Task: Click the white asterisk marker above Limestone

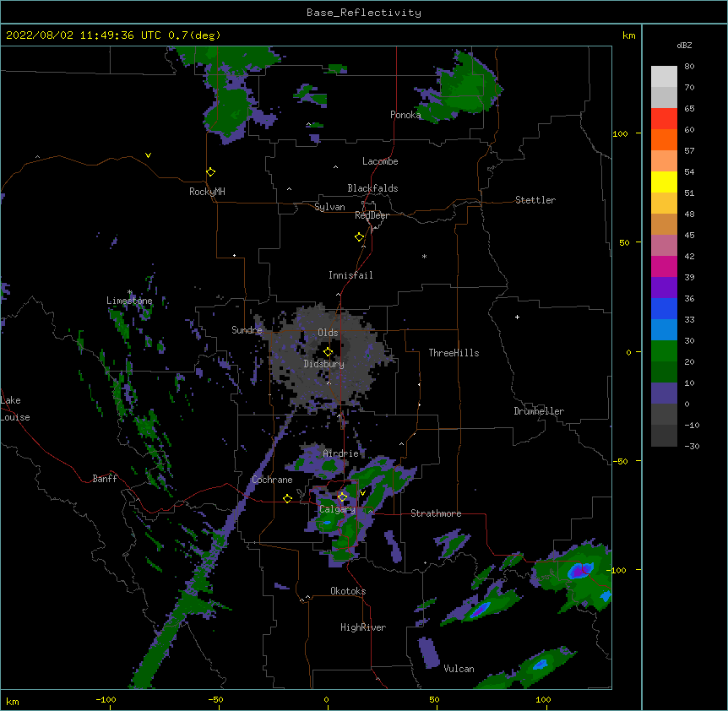Action: pyautogui.click(x=129, y=292)
